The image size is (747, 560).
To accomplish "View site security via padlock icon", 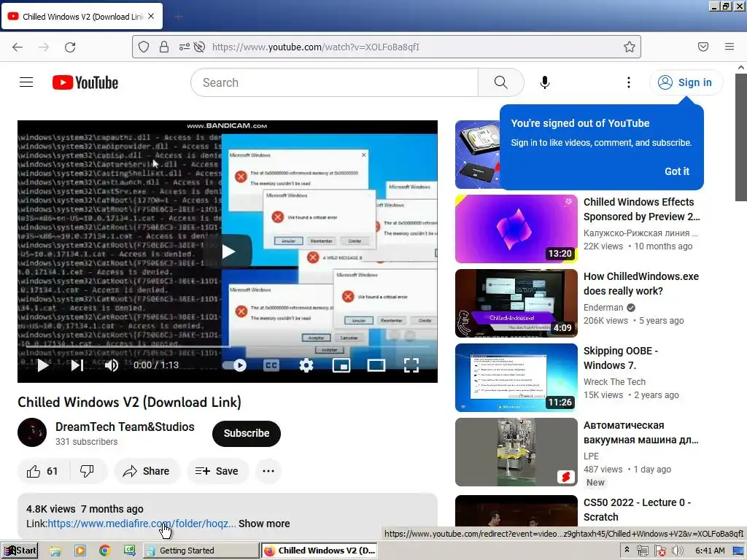I will click(x=164, y=47).
